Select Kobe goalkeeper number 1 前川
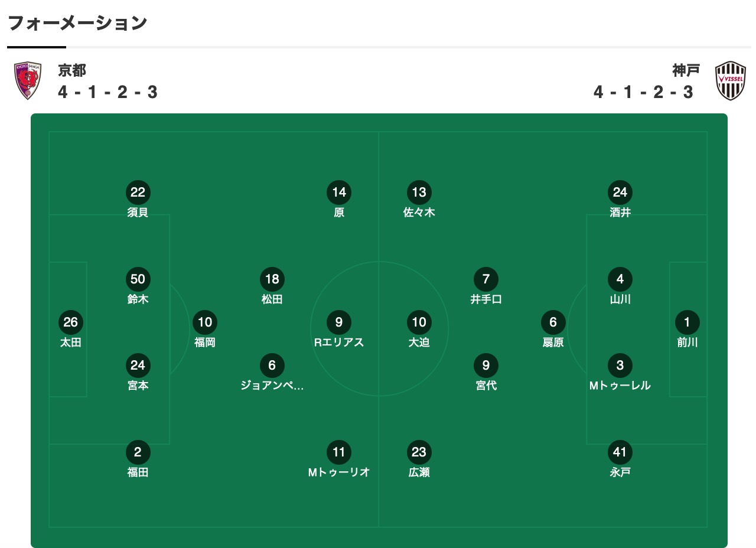Viewport: 756px width, 548px height. point(687,322)
